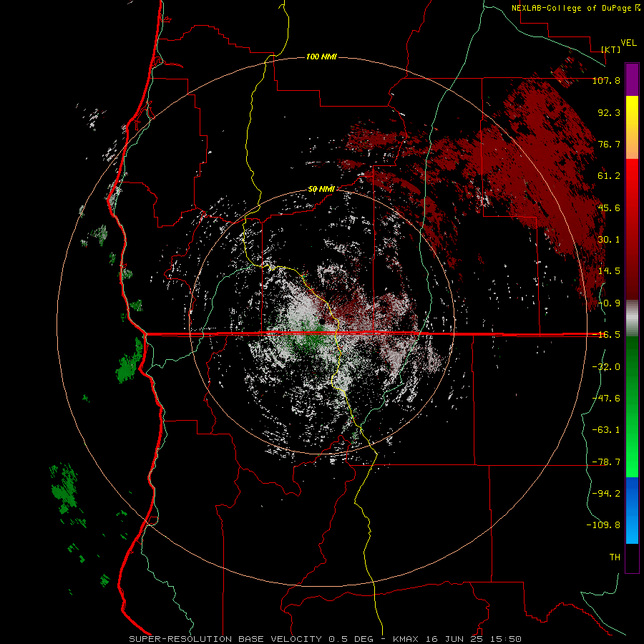644x644 pixels.
Task: Pick the black TH color bar segment
Action: [x=632, y=557]
